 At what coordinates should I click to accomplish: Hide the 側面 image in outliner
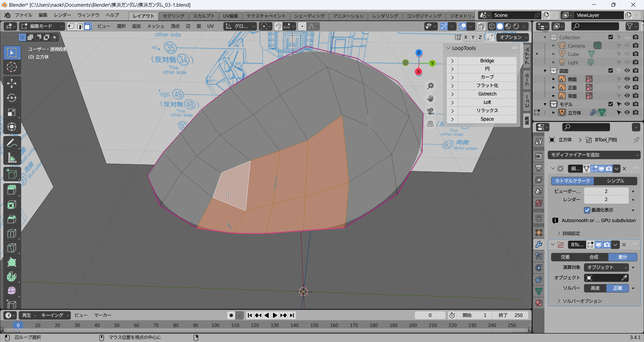pyautogui.click(x=627, y=79)
